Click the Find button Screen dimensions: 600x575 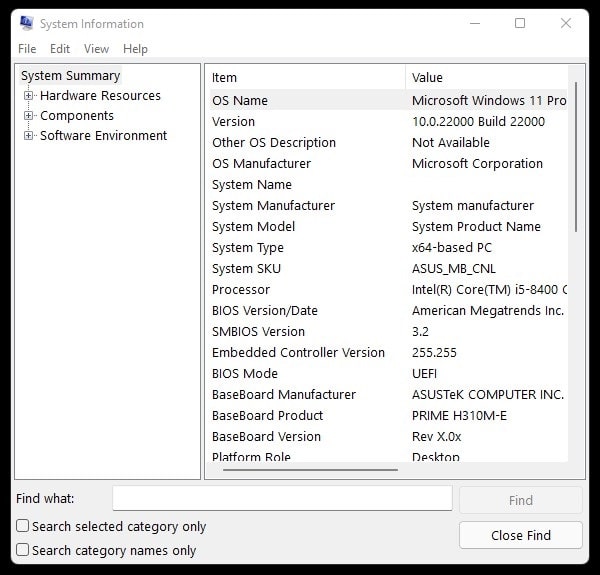521,500
